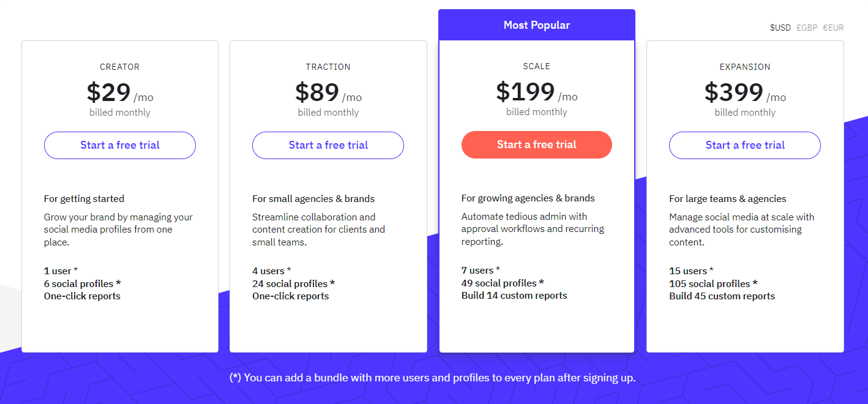The height and width of the screenshot is (404, 868).
Task: Click the $399 /mo price
Action: tap(745, 93)
